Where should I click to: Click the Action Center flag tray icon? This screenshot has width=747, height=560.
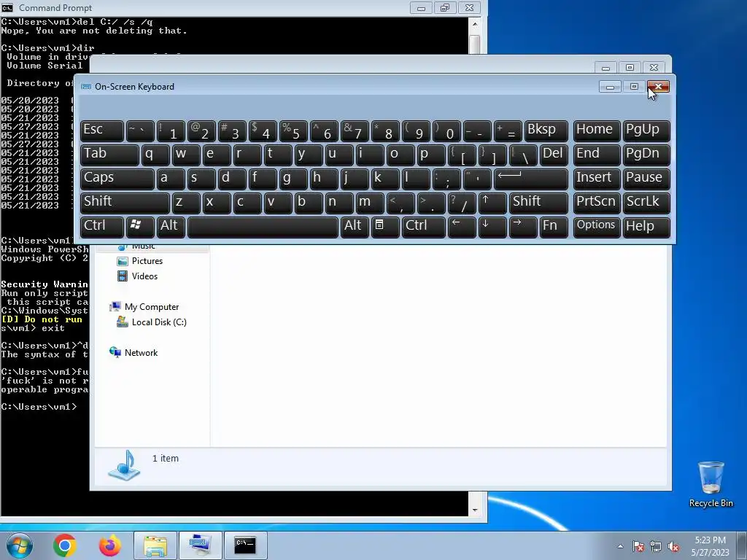tap(638, 547)
